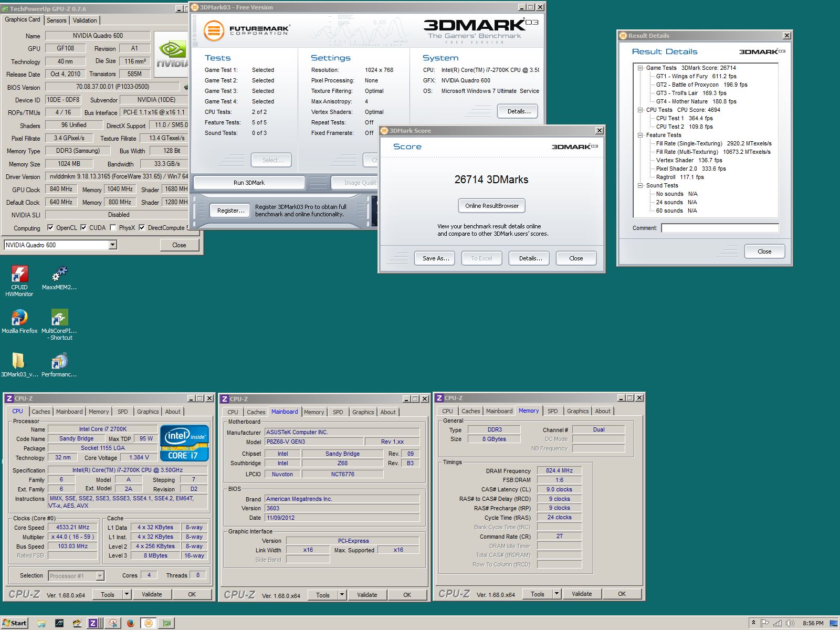Open Tools dropdown arrow in CPU-Z Memory window
The image size is (840, 630).
(556, 594)
